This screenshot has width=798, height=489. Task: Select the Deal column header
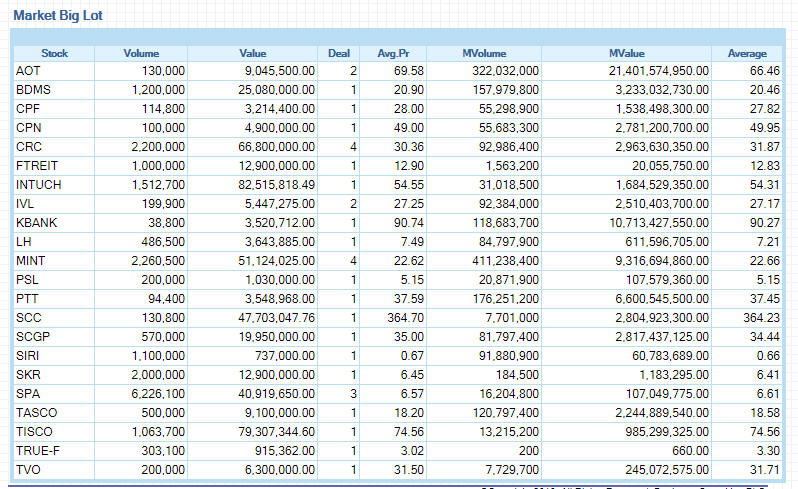tap(338, 53)
